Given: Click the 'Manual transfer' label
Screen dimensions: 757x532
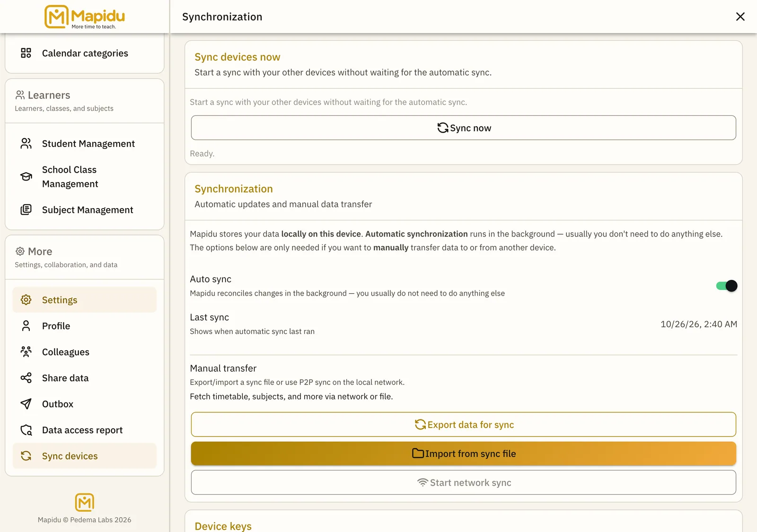Looking at the screenshot, I should pyautogui.click(x=223, y=368).
